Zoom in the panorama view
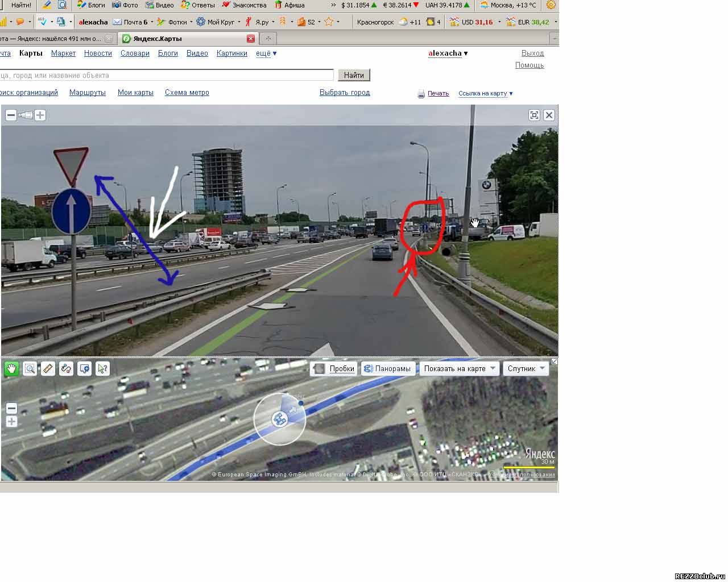 click(x=40, y=115)
